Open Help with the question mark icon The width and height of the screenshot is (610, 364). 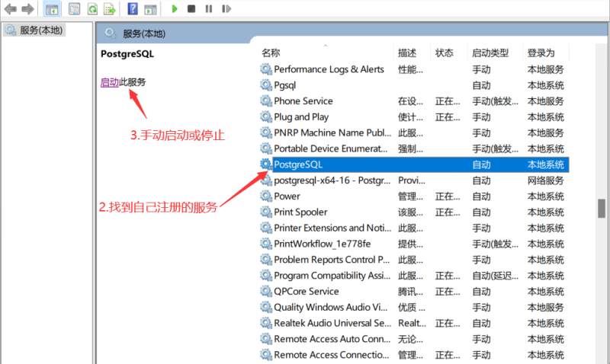pos(133,8)
